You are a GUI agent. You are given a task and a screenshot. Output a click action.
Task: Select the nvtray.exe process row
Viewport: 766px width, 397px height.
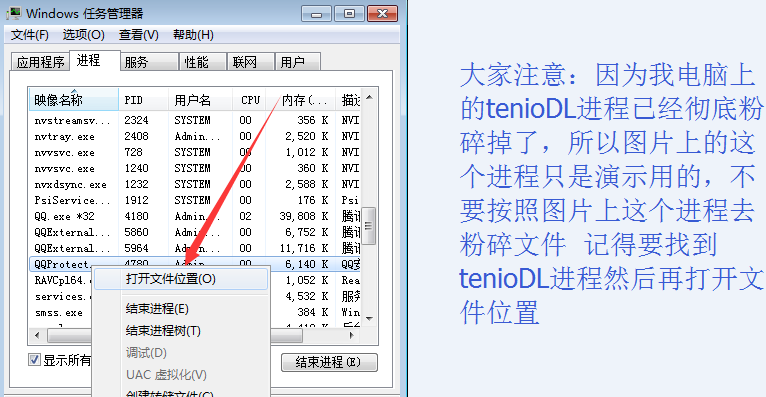tap(195, 136)
